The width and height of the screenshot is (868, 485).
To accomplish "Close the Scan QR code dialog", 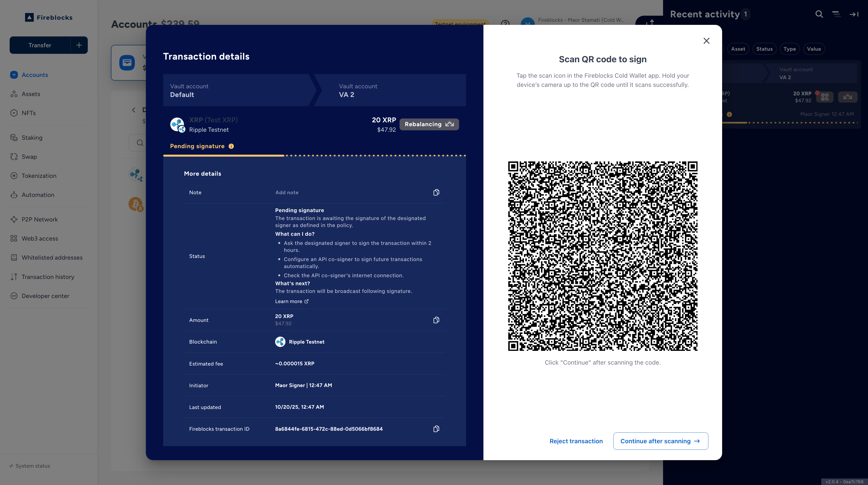I will click(707, 41).
